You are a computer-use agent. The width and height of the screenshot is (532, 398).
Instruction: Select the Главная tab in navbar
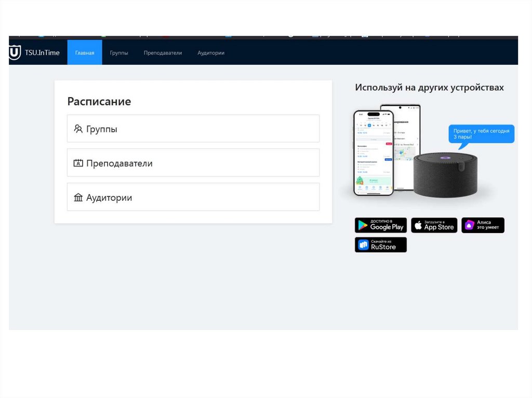click(85, 52)
